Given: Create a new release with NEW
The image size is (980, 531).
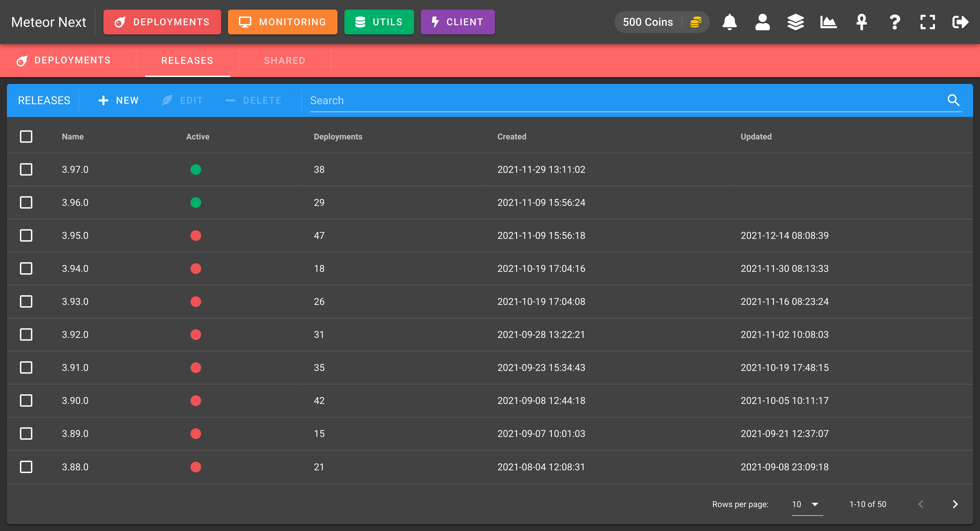Looking at the screenshot, I should (119, 100).
